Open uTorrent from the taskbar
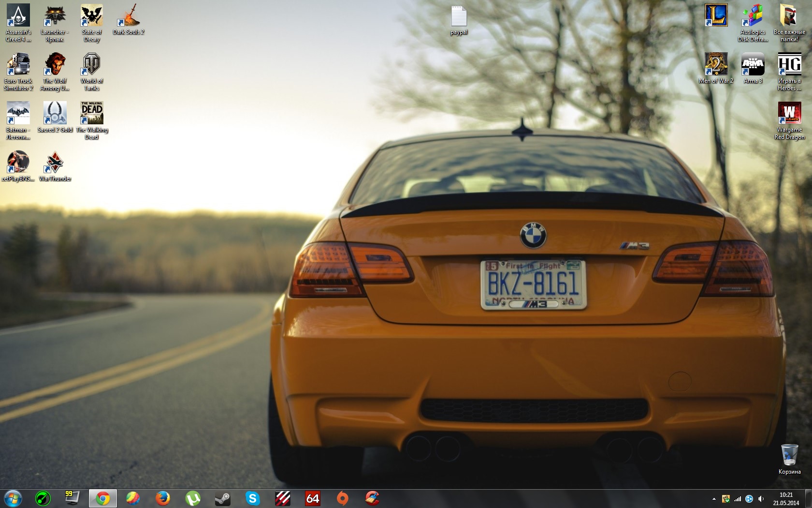 click(x=193, y=498)
